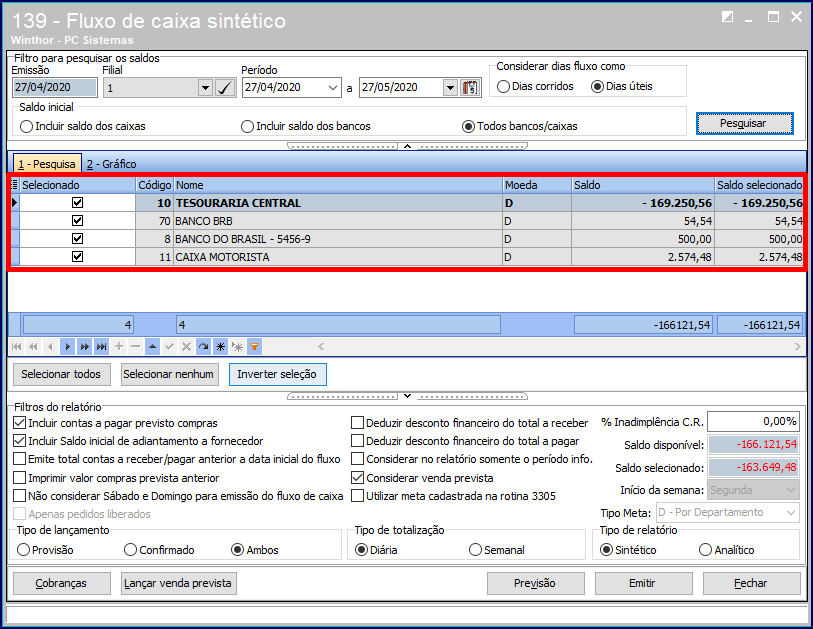
Task: Select the Dias corridos radio option
Action: click(535, 87)
